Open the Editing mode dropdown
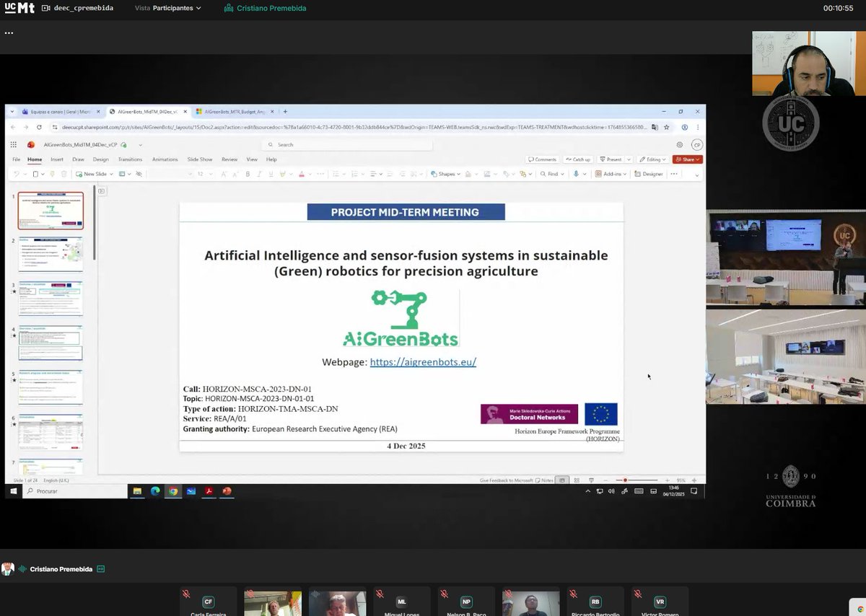 point(653,159)
